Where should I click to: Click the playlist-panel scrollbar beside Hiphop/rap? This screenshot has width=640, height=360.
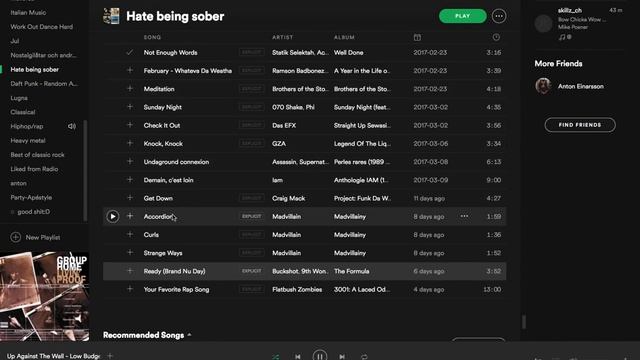coord(85,170)
